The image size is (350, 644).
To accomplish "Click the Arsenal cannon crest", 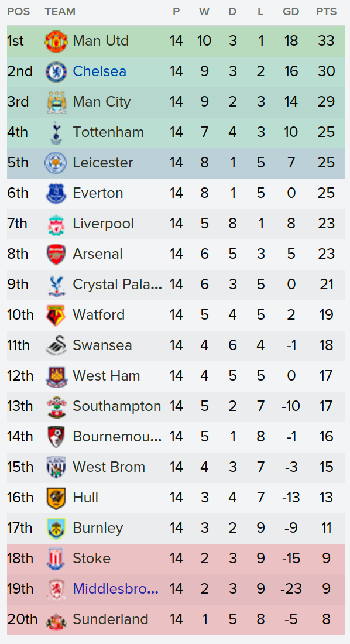I will point(56,254).
